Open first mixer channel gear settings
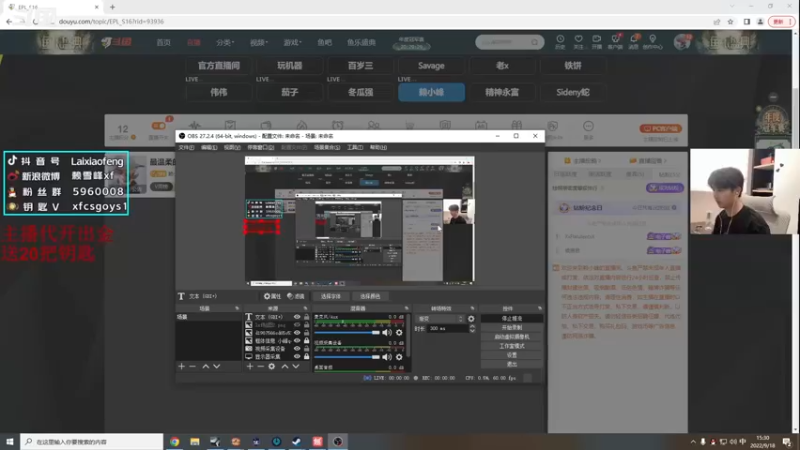 (399, 333)
